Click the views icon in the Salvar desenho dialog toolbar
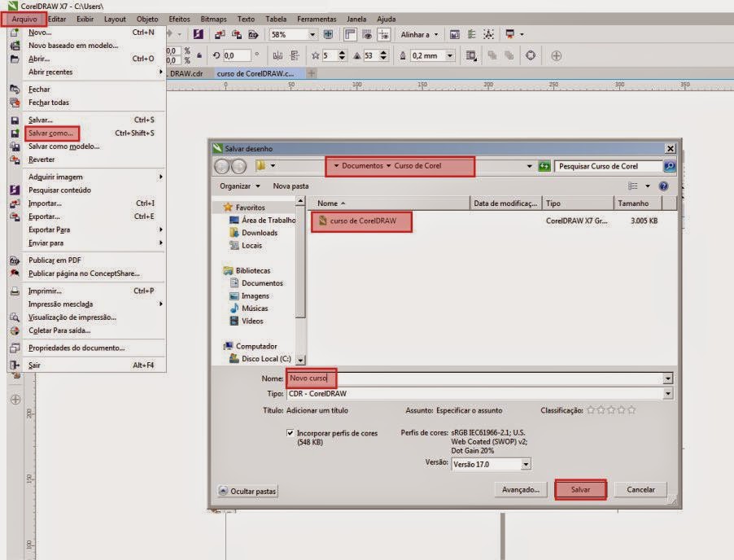 click(633, 186)
